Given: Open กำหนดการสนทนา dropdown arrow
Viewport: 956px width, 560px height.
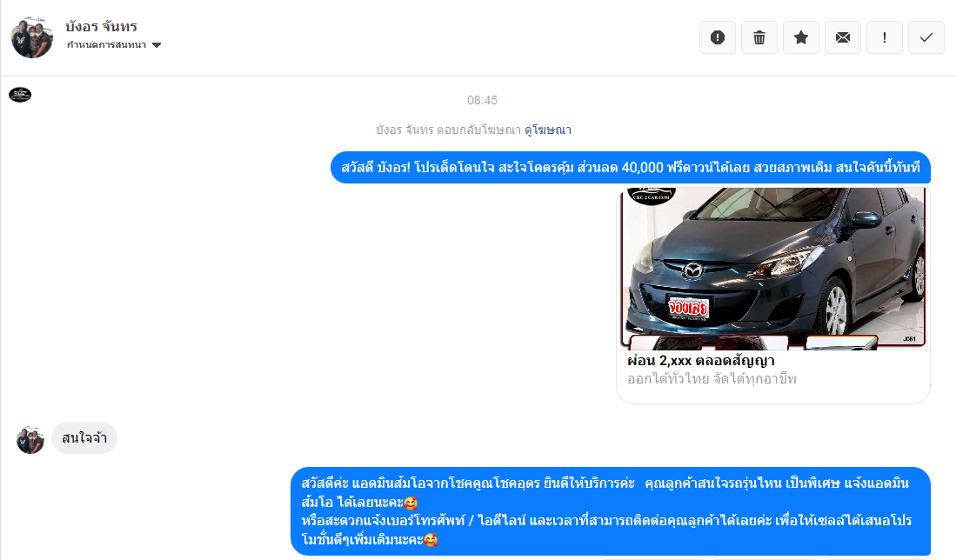Looking at the screenshot, I should point(157,45).
